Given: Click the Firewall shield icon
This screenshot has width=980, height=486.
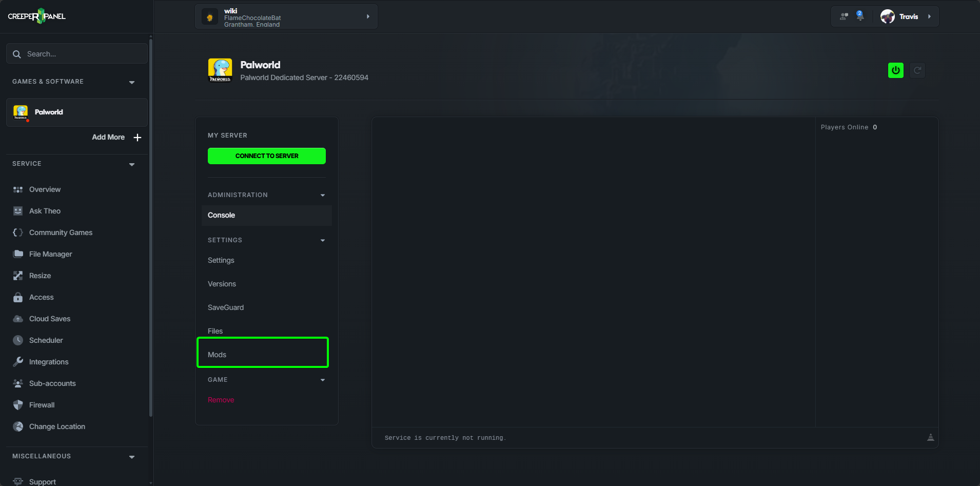Looking at the screenshot, I should 18,405.
